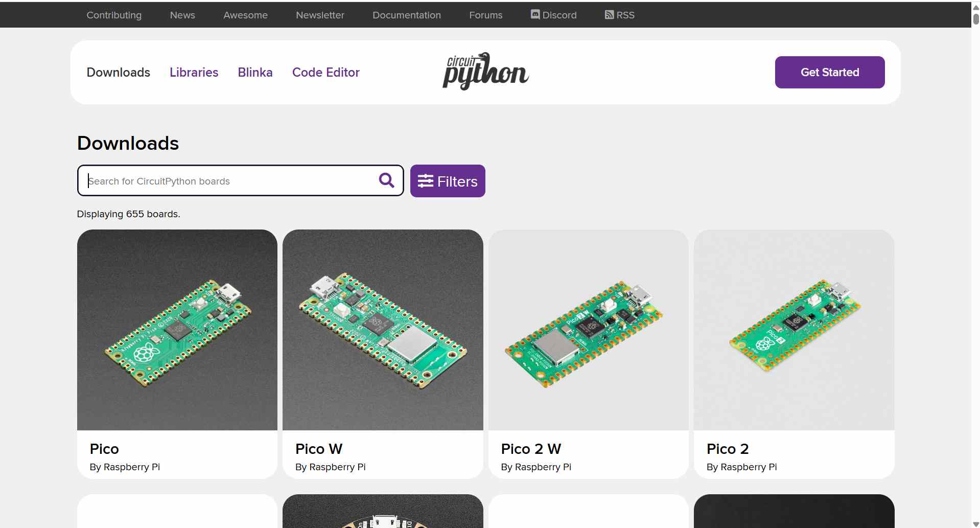Open Documentation from top bar
This screenshot has height=528, width=980.
pyautogui.click(x=407, y=15)
